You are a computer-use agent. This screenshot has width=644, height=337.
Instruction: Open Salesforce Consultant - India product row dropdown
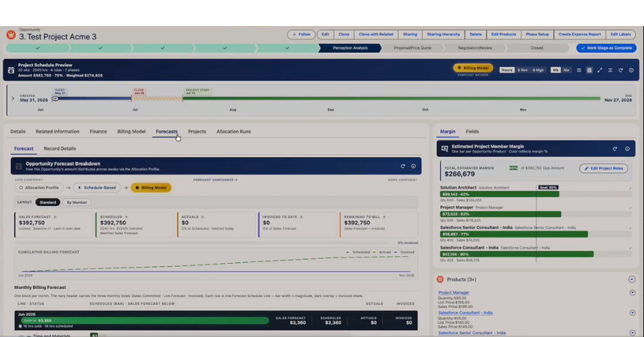[632, 313]
